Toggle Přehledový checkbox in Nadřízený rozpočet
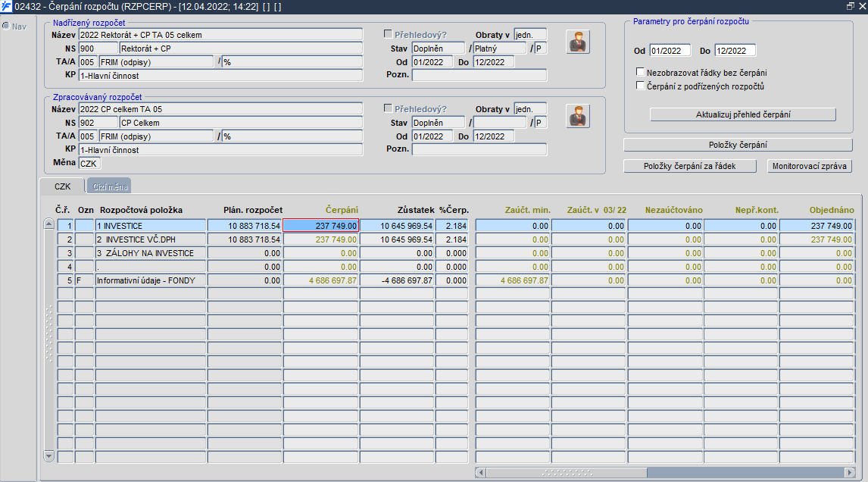This screenshot has height=482, width=868. (388, 34)
